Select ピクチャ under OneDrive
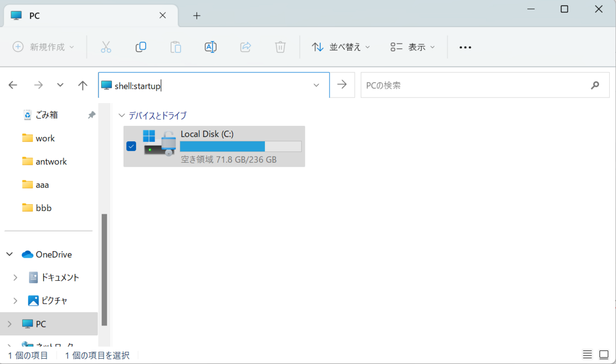 click(x=54, y=300)
